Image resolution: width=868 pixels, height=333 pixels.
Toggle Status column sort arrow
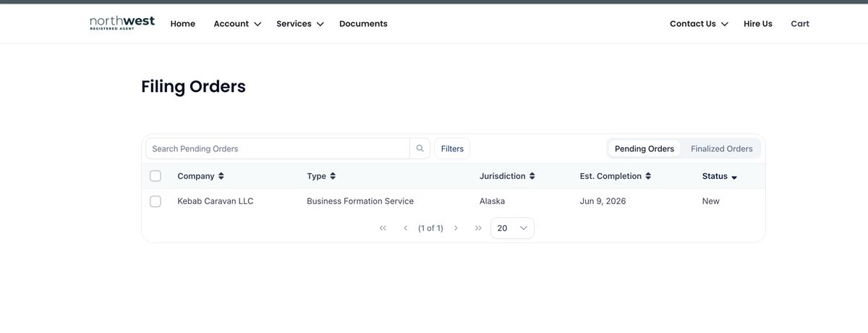[x=734, y=177]
